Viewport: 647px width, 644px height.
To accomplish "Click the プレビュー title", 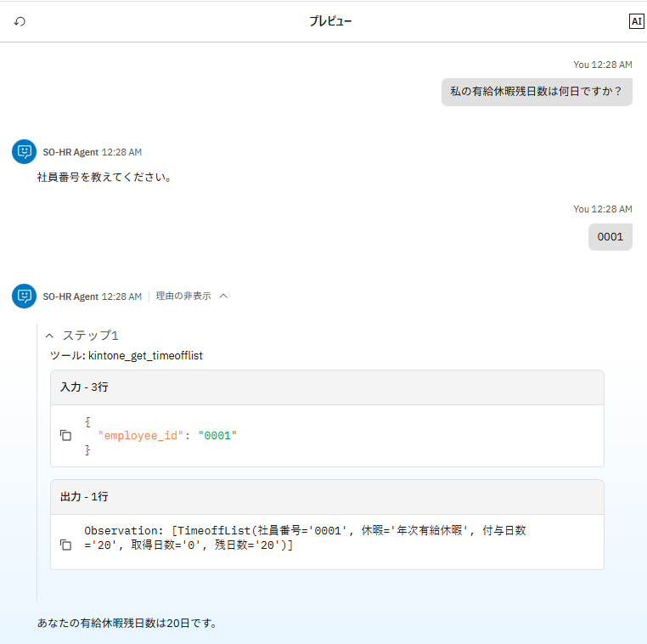I will [330, 21].
